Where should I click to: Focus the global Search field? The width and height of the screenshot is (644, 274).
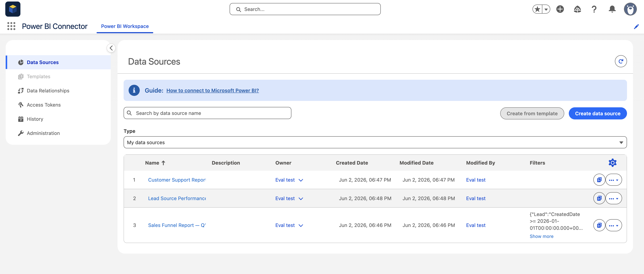[305, 9]
